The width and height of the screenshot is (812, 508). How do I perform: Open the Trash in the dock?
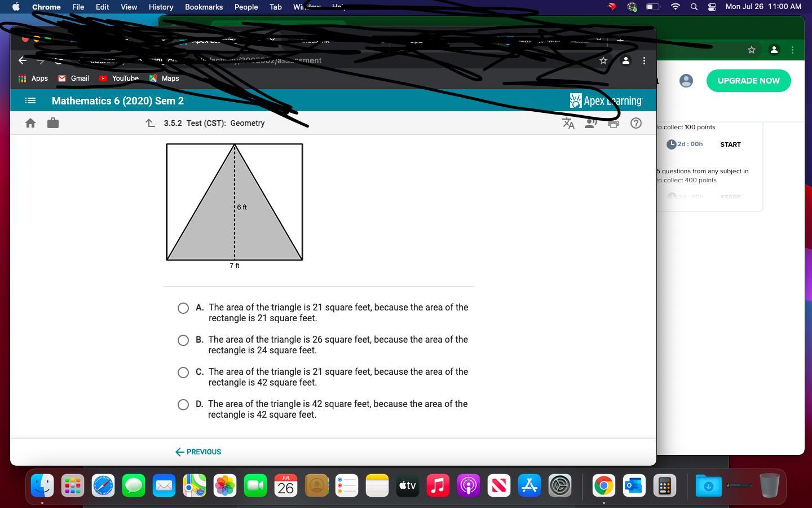770,485
